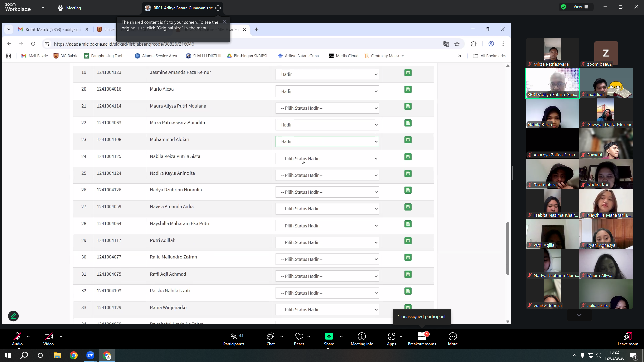Save attendance for Raffi Aqil Achmad
This screenshot has width=644, height=362.
click(x=408, y=274)
